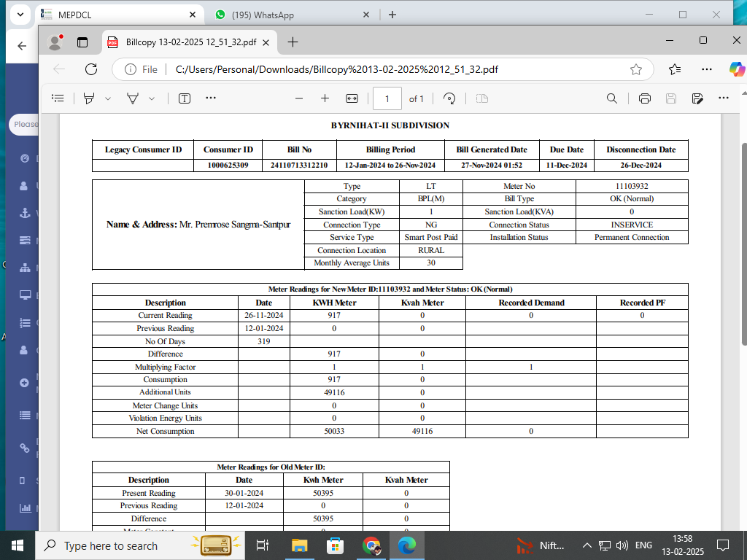Click Meter No value 11103932

point(632,186)
